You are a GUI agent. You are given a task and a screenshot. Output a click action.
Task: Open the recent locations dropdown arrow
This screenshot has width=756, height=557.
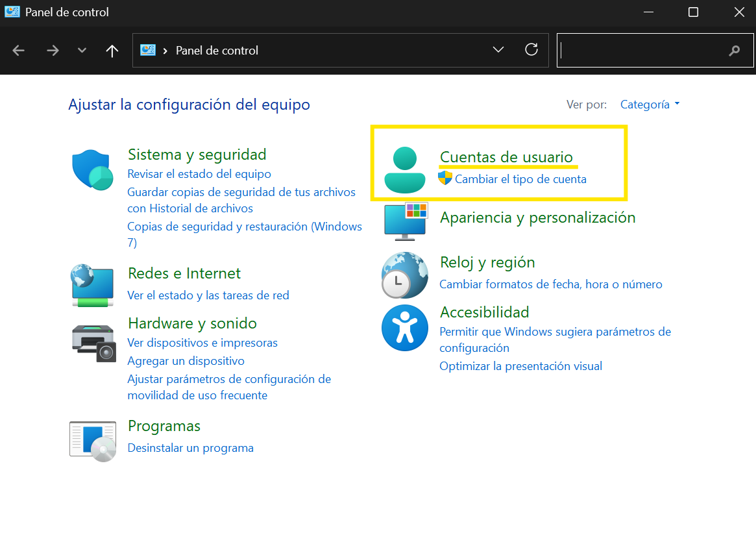82,50
